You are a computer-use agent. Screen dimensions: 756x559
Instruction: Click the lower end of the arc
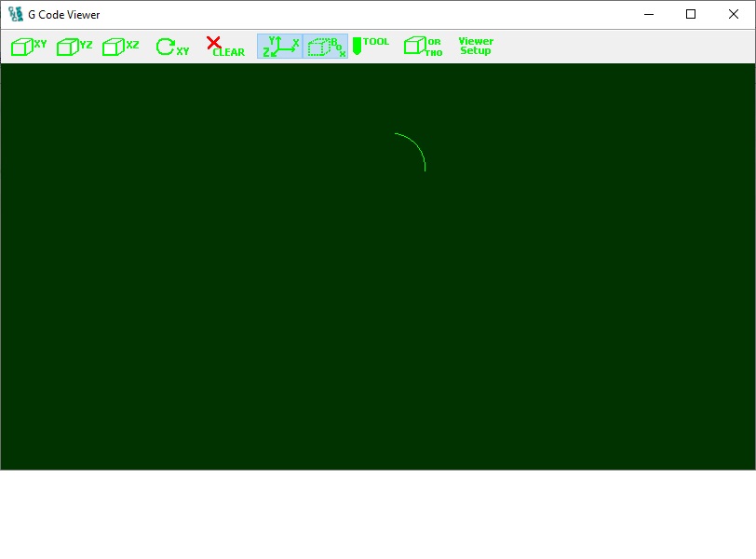pyautogui.click(x=425, y=170)
